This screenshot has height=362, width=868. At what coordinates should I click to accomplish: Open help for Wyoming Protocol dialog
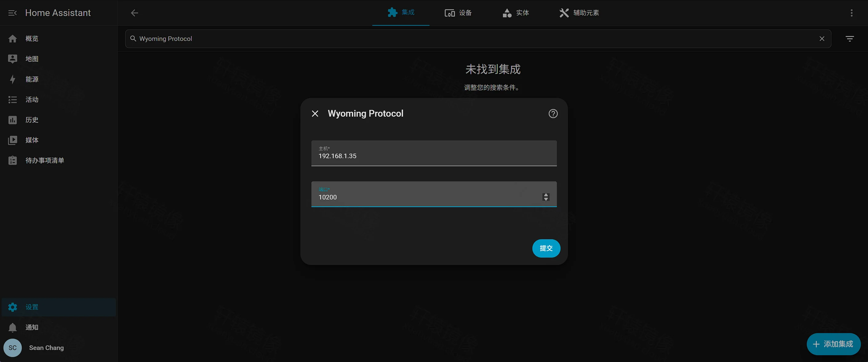pos(553,114)
